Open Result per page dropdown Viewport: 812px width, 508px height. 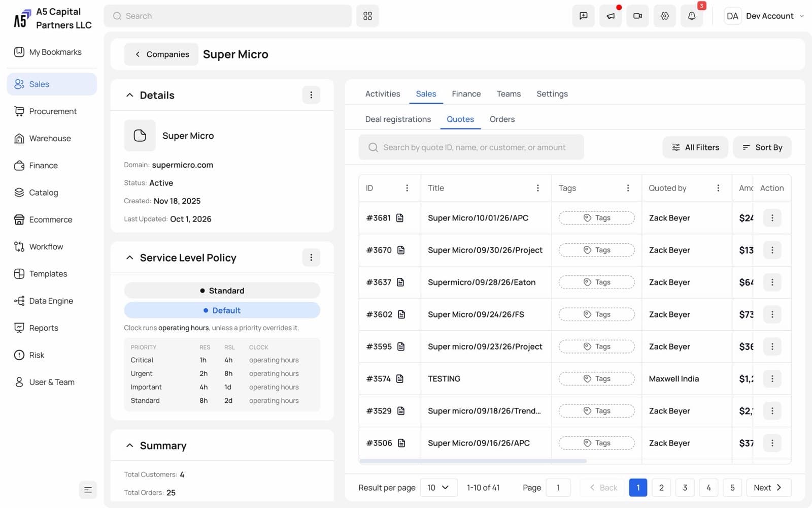(x=438, y=488)
